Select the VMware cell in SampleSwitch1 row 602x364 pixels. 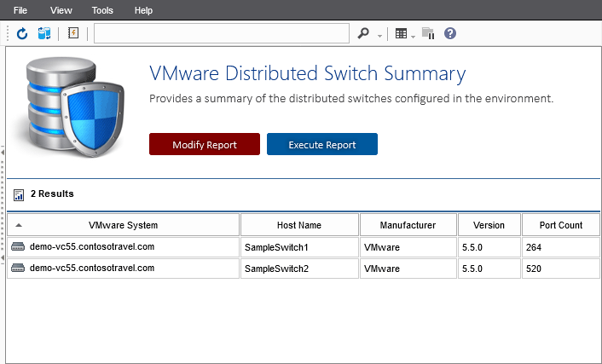click(x=408, y=247)
